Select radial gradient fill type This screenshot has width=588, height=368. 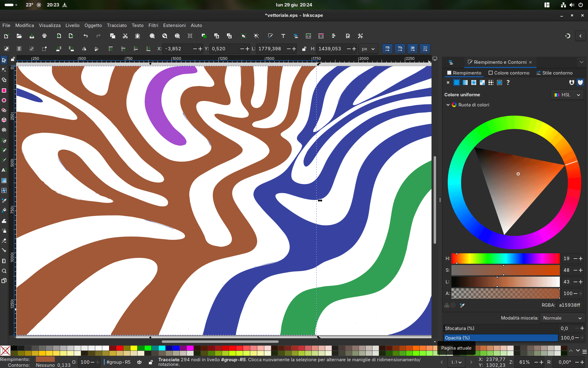(x=474, y=82)
